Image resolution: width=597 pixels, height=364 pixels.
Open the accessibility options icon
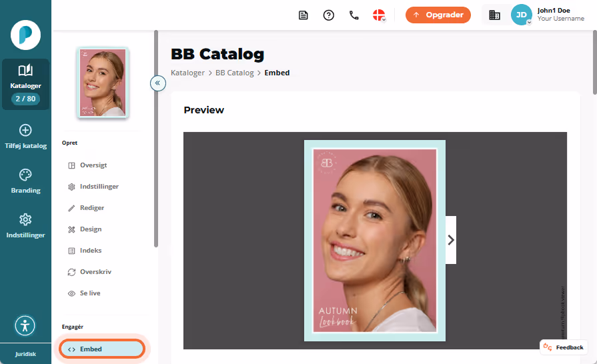(25, 326)
